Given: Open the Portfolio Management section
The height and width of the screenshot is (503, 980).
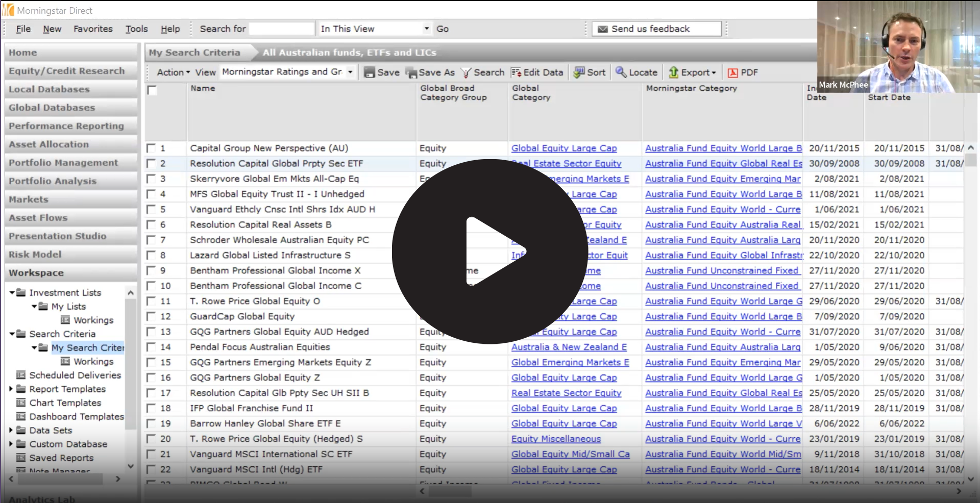Looking at the screenshot, I should (71, 163).
